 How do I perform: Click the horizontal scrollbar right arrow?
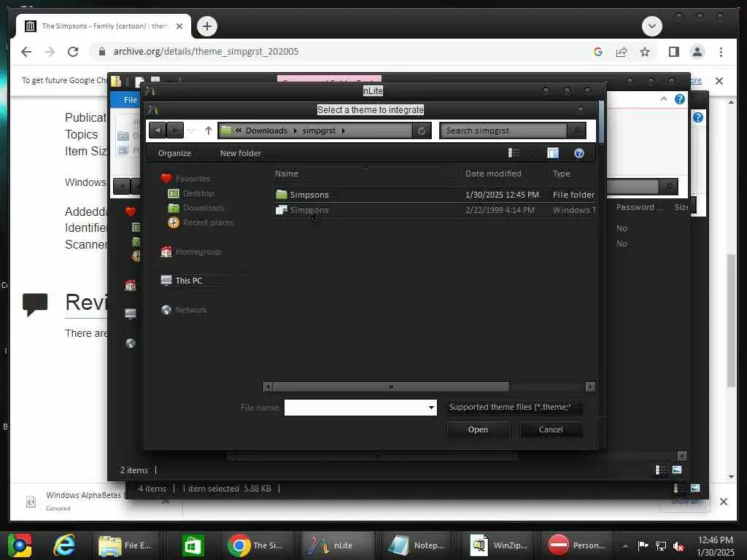(x=590, y=386)
